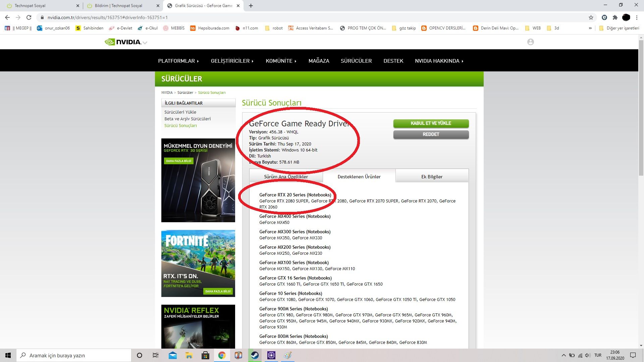Reload the page
The height and width of the screenshot is (362, 644).
tap(29, 17)
